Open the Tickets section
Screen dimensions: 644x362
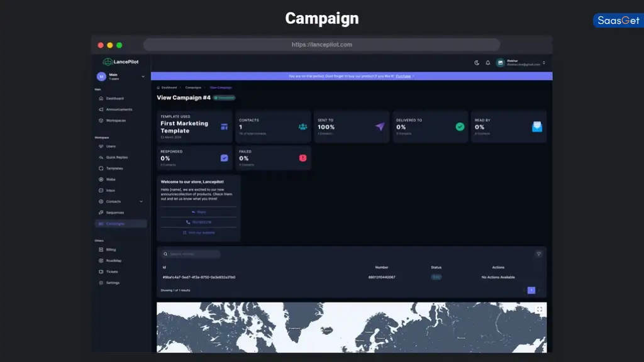[114, 271]
